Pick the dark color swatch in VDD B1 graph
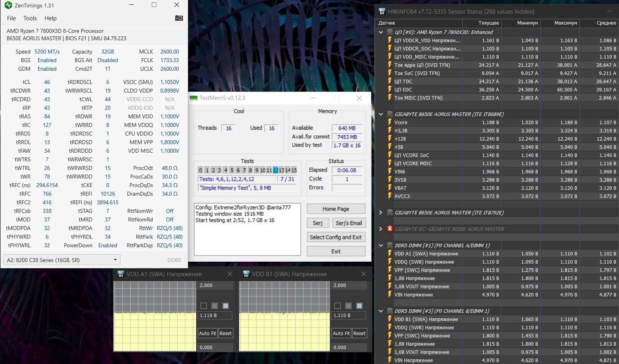Image resolution: width=619 pixels, height=364 pixels. coord(337,306)
